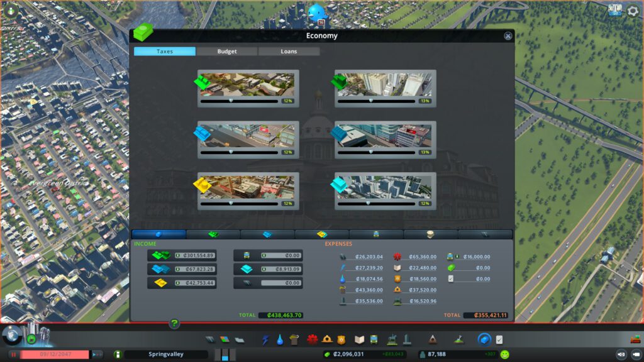Screen dimensions: 644x362
Task: Click the blue Economy toolbar icon
Action: click(x=484, y=339)
